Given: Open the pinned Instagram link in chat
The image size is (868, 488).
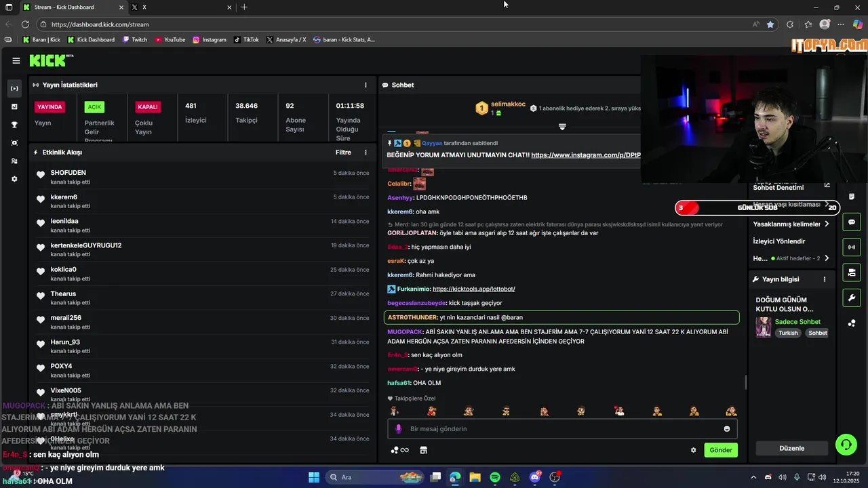Looking at the screenshot, I should pyautogui.click(x=585, y=155).
